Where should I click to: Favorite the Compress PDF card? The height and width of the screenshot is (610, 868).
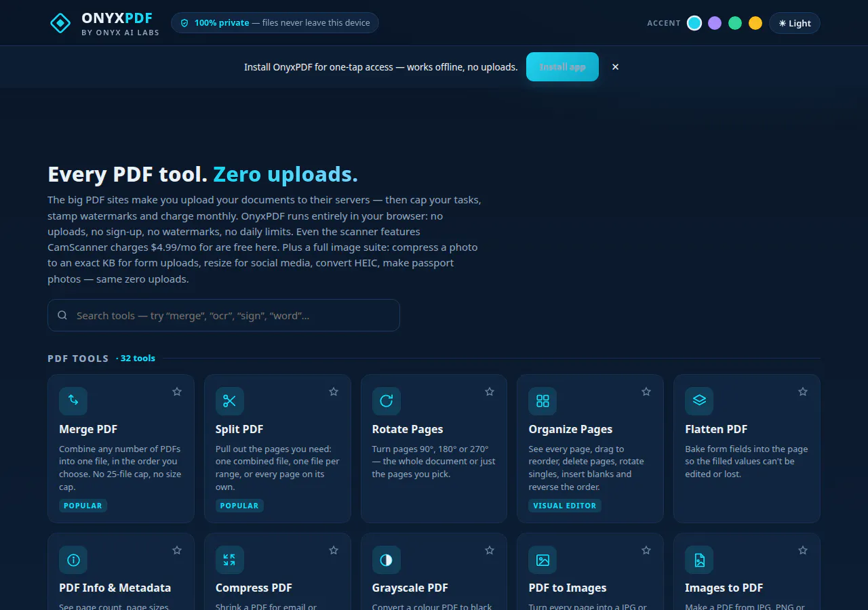(334, 550)
